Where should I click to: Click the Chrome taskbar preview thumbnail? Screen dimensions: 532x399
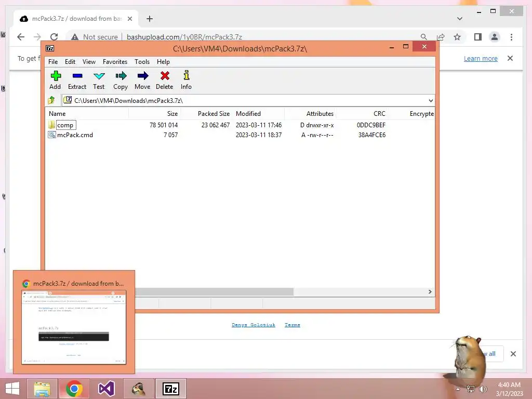click(x=74, y=327)
